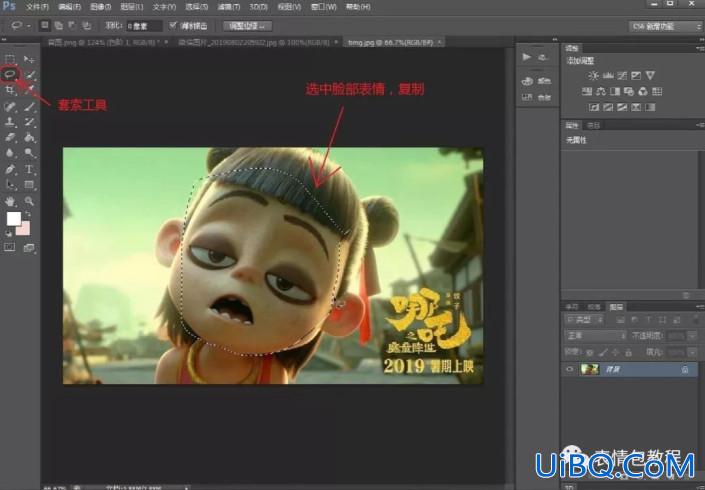Click the pink background color swatch
705x490 pixels.
25,231
